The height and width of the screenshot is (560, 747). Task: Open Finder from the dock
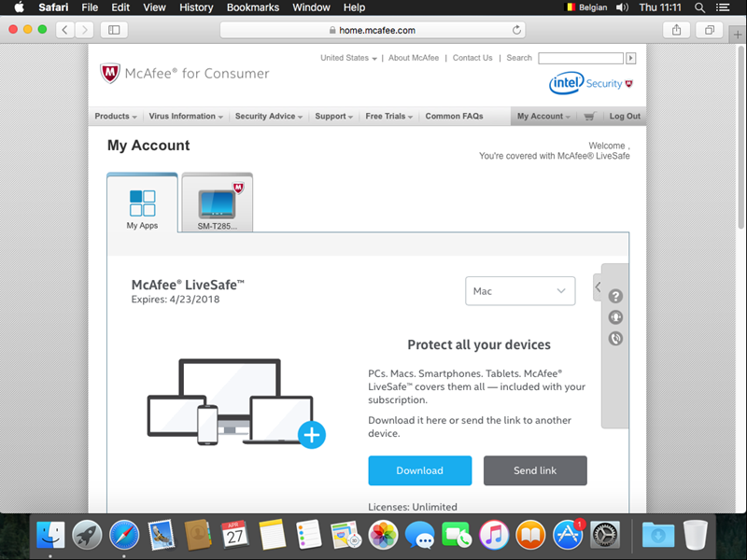tap(50, 535)
